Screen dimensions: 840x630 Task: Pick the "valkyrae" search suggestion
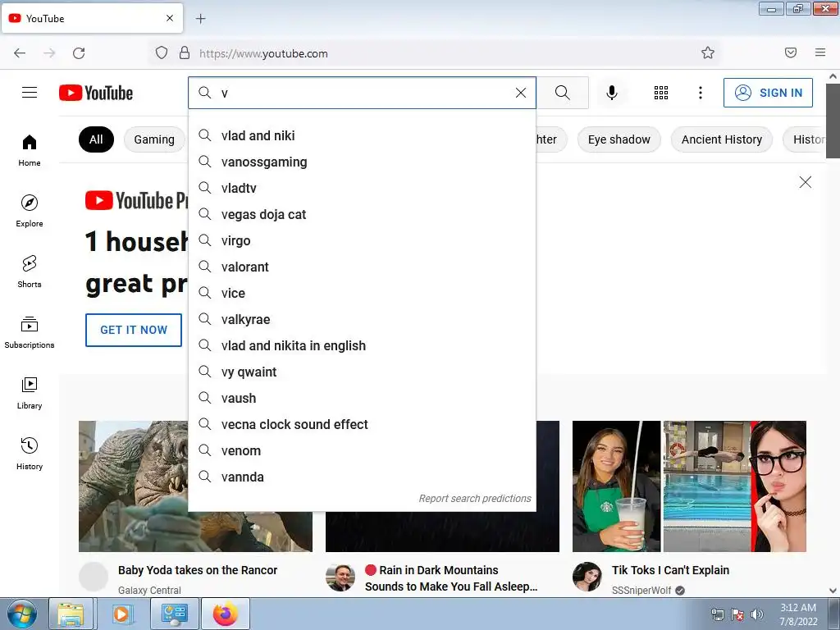click(x=362, y=319)
